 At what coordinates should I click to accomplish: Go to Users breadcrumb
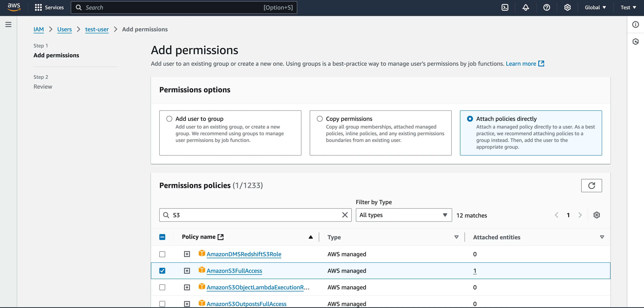64,29
